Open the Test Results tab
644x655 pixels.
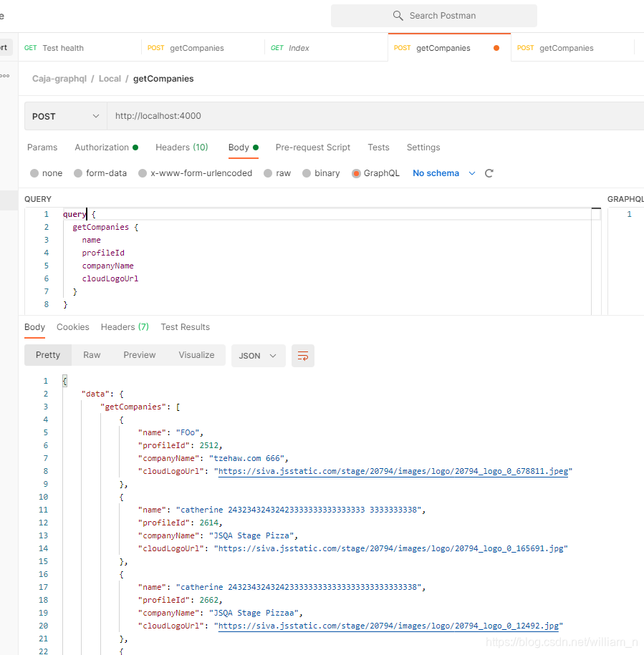(185, 327)
